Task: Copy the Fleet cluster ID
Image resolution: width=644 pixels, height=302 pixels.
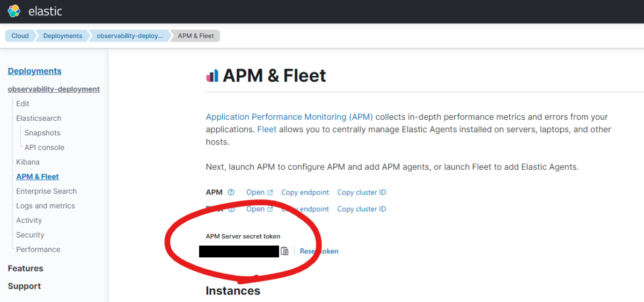Action: [361, 209]
